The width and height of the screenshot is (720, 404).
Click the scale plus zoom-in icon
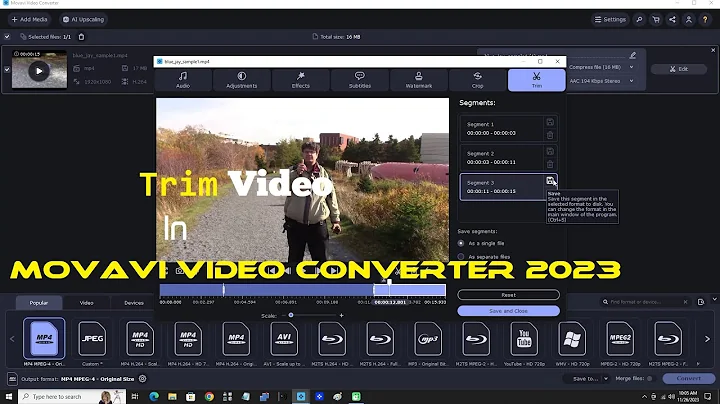341,315
